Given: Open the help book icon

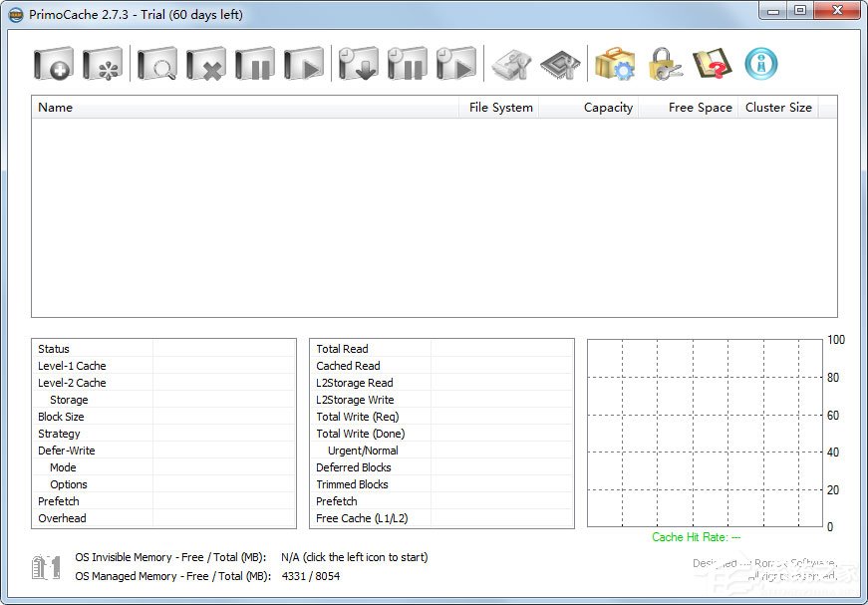Looking at the screenshot, I should pos(712,65).
